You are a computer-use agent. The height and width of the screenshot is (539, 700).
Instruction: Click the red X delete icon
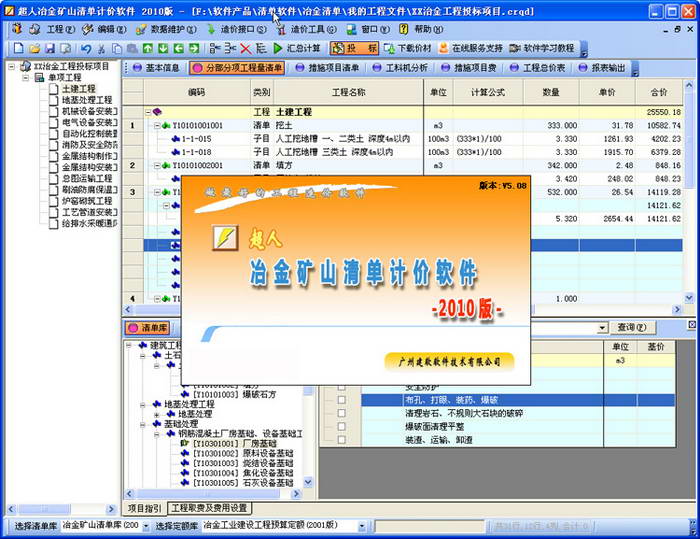[x=246, y=48]
